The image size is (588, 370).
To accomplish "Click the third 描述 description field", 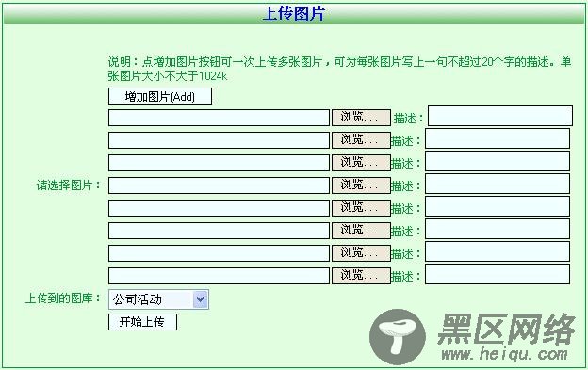I will tap(498, 161).
